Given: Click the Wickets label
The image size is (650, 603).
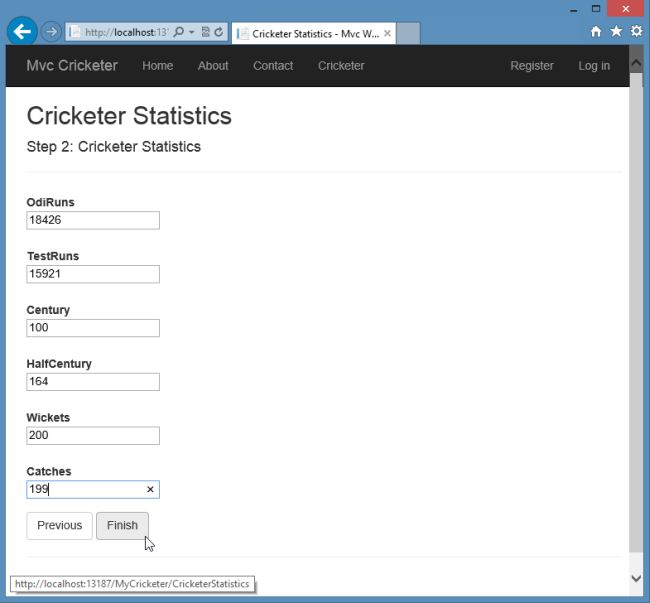Looking at the screenshot, I should 48,418.
